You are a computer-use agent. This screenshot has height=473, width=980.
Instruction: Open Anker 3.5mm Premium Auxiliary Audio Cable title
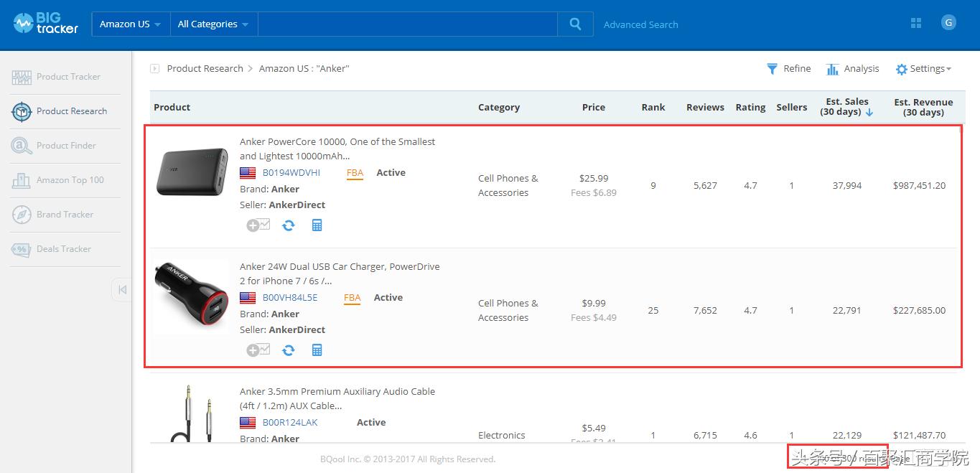337,398
